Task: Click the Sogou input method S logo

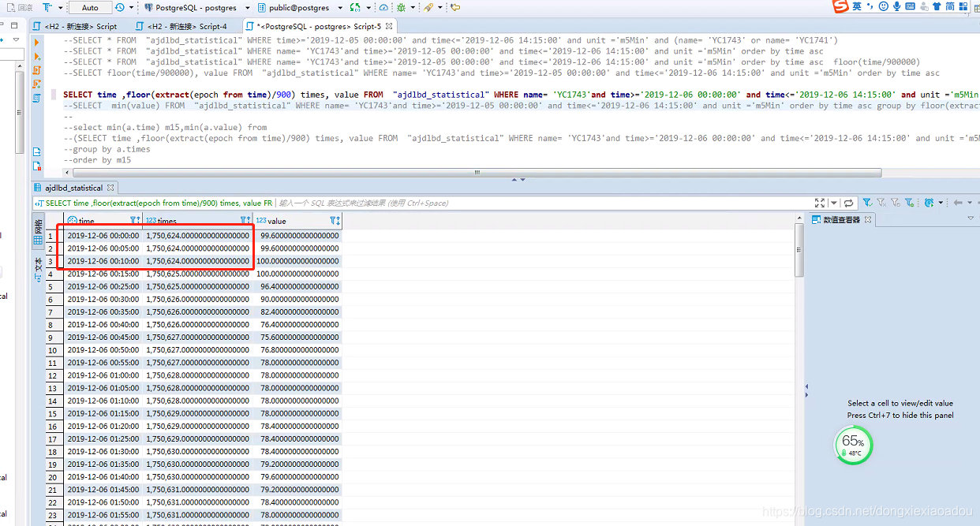Action: pyautogui.click(x=842, y=7)
